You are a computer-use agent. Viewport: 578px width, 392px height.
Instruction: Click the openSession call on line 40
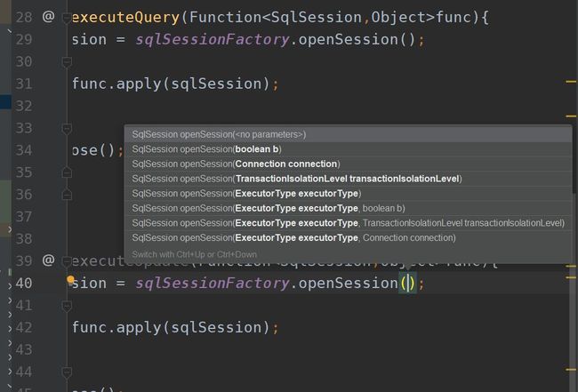[347, 283]
